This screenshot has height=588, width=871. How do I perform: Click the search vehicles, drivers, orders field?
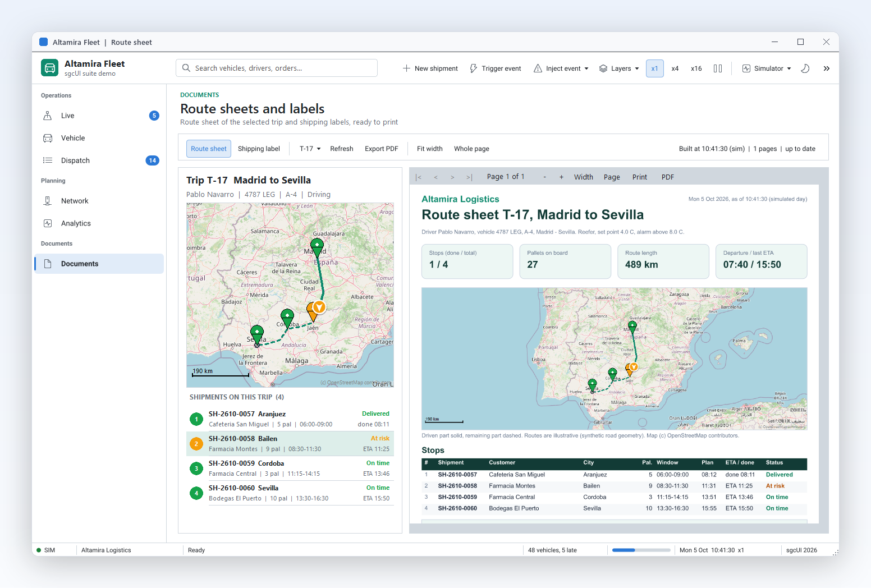click(x=277, y=68)
